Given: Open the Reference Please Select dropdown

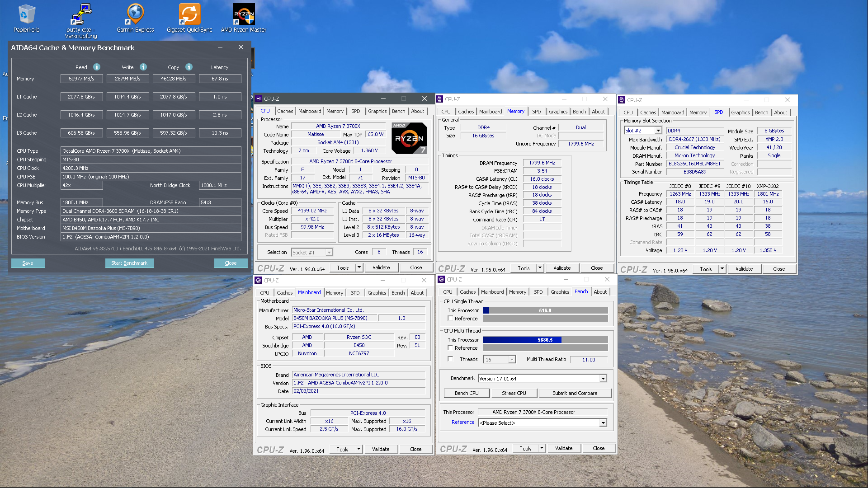Looking at the screenshot, I should [603, 423].
